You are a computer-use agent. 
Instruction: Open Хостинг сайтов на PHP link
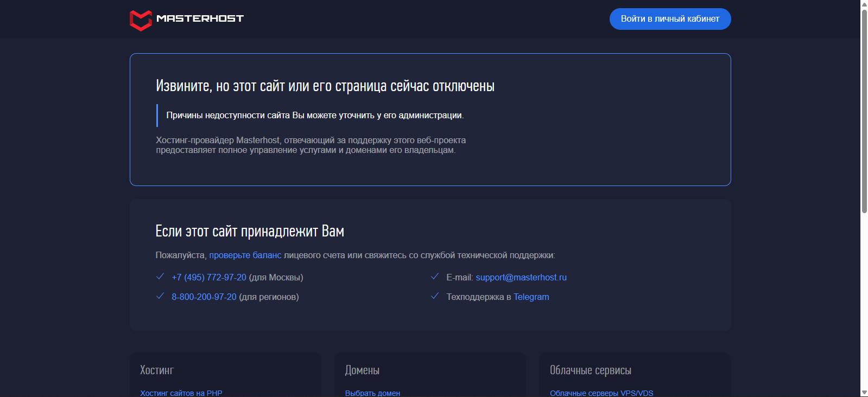click(x=181, y=393)
